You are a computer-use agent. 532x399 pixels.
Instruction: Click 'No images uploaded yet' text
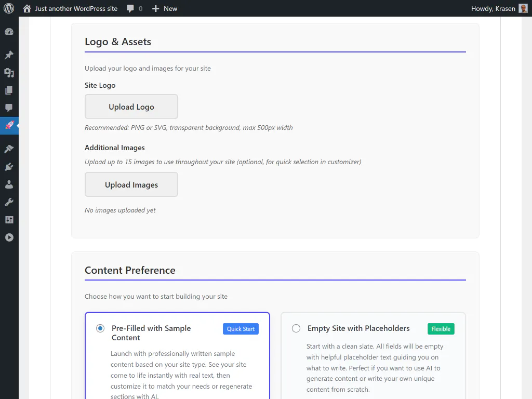(x=120, y=210)
